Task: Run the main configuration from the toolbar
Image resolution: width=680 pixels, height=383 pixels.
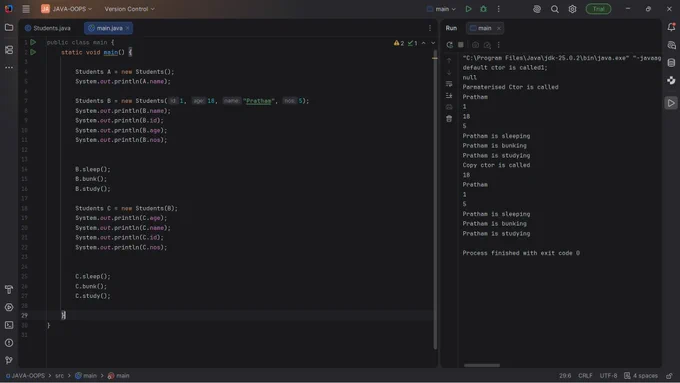Action: pyautogui.click(x=468, y=9)
